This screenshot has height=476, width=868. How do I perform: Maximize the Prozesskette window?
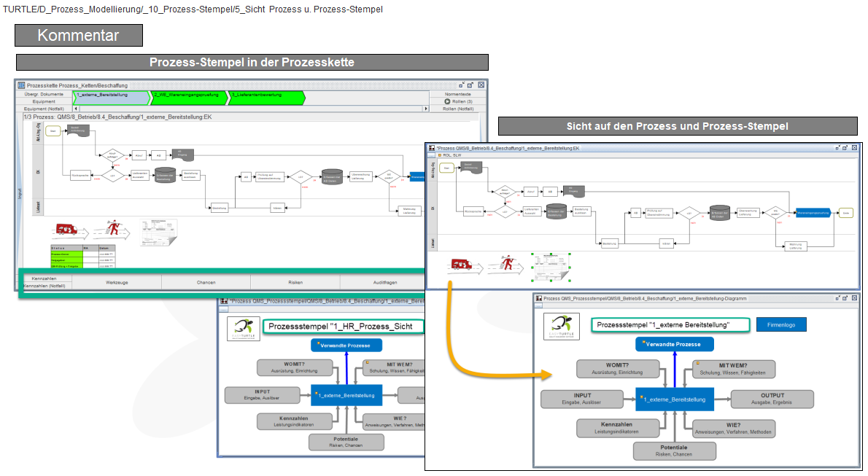tap(470, 85)
